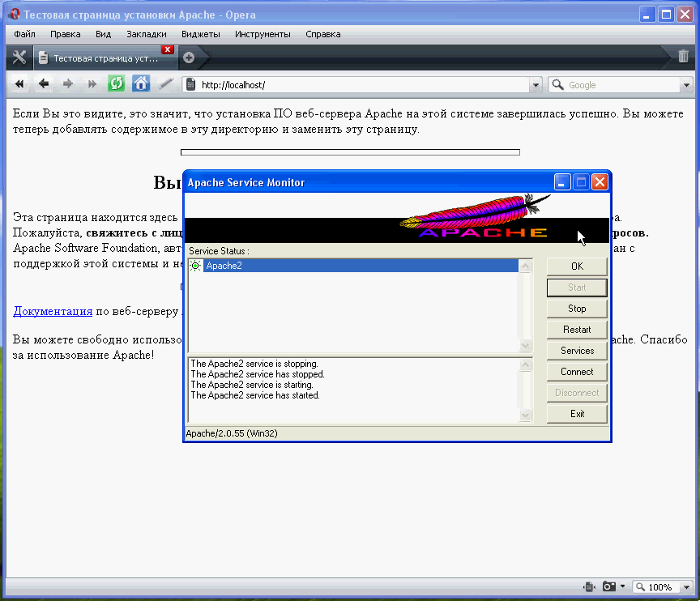This screenshot has width=700, height=601.
Task: Maximize the Opera window
Action: (x=666, y=15)
